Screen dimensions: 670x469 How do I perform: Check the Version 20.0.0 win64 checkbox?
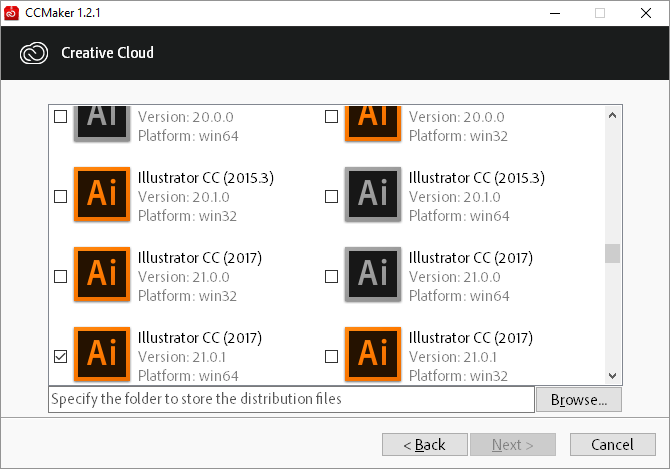(61, 116)
